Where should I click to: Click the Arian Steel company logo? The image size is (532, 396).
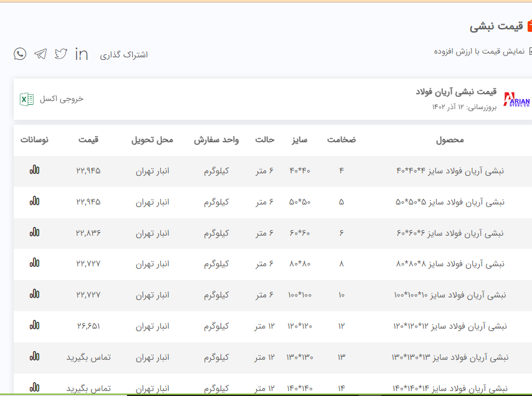click(x=516, y=100)
